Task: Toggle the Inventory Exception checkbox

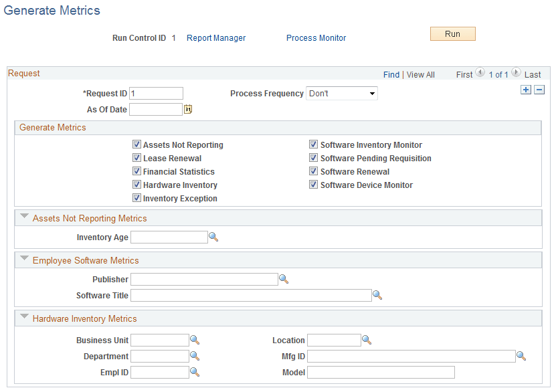Action: tap(136, 198)
